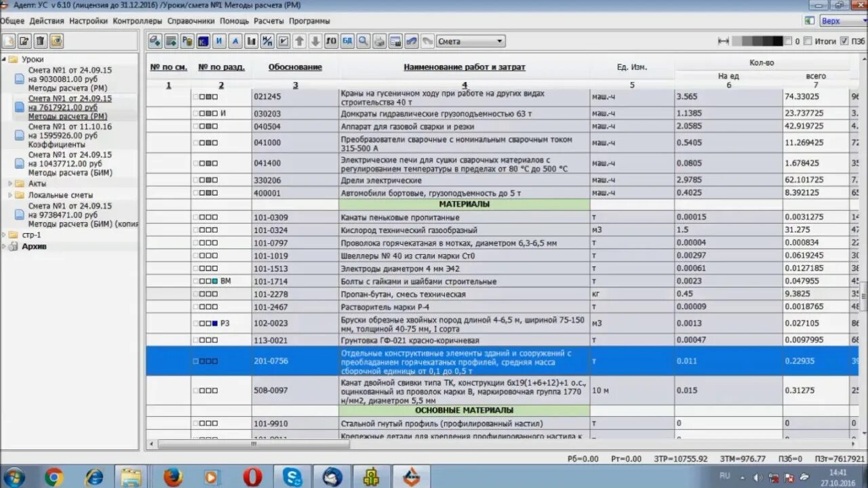The height and width of the screenshot is (488, 868).
Task: Click the move down arrow toolbar icon
Action: [x=315, y=41]
